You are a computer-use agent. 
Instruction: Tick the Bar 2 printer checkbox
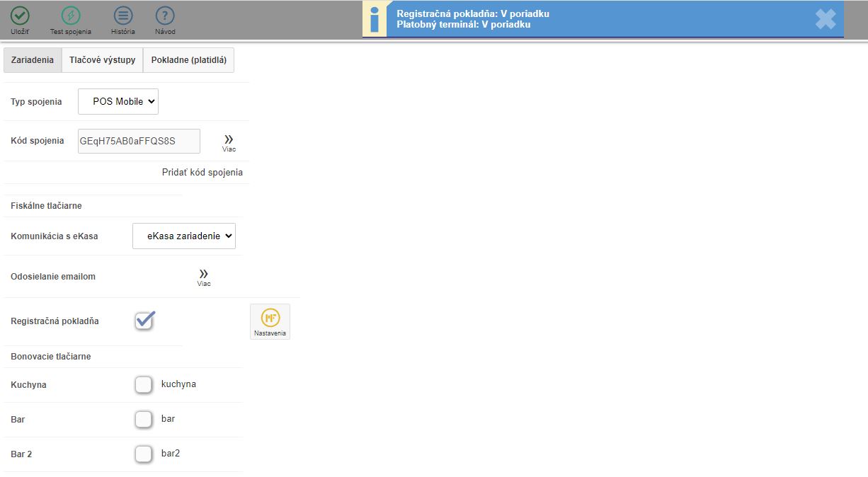coord(144,454)
